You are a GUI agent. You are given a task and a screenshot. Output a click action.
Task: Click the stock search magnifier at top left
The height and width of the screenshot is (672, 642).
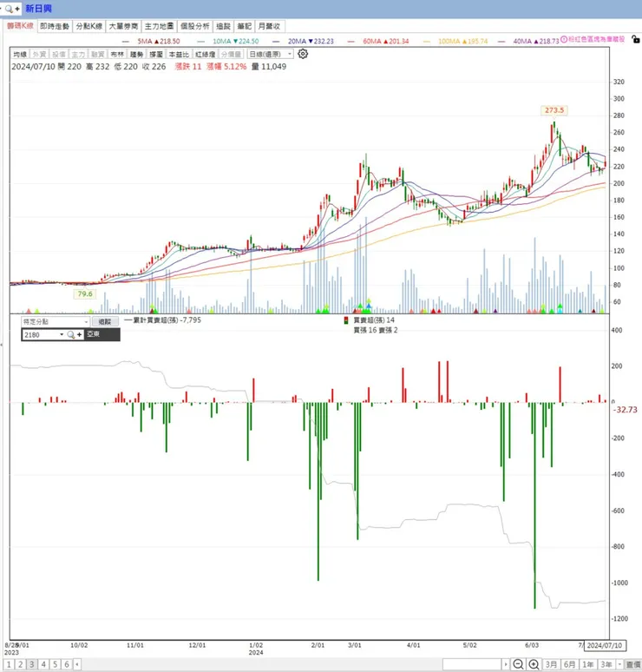(9, 9)
